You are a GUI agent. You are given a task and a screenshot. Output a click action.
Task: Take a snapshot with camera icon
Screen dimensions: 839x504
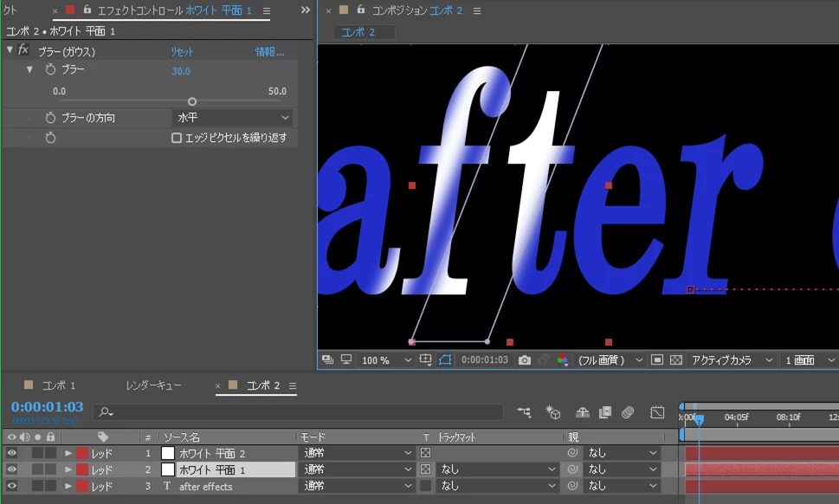(525, 360)
